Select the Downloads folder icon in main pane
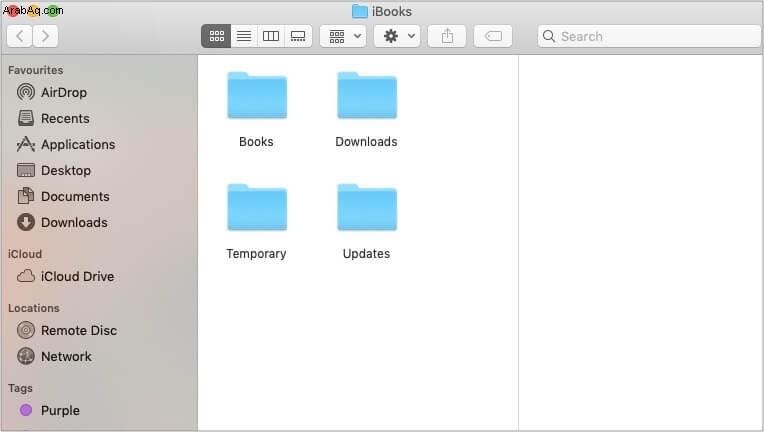 point(367,95)
